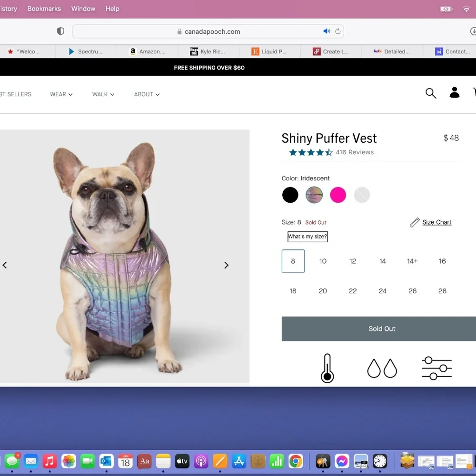Expand the WEAR navigation menu

click(x=61, y=94)
